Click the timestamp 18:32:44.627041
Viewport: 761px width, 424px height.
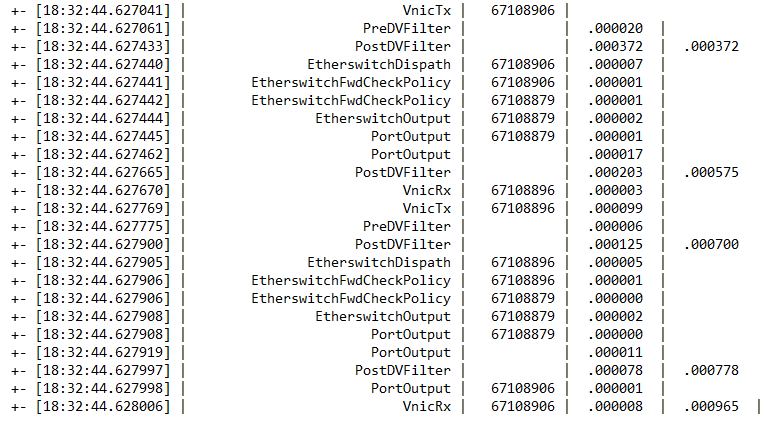(x=103, y=10)
